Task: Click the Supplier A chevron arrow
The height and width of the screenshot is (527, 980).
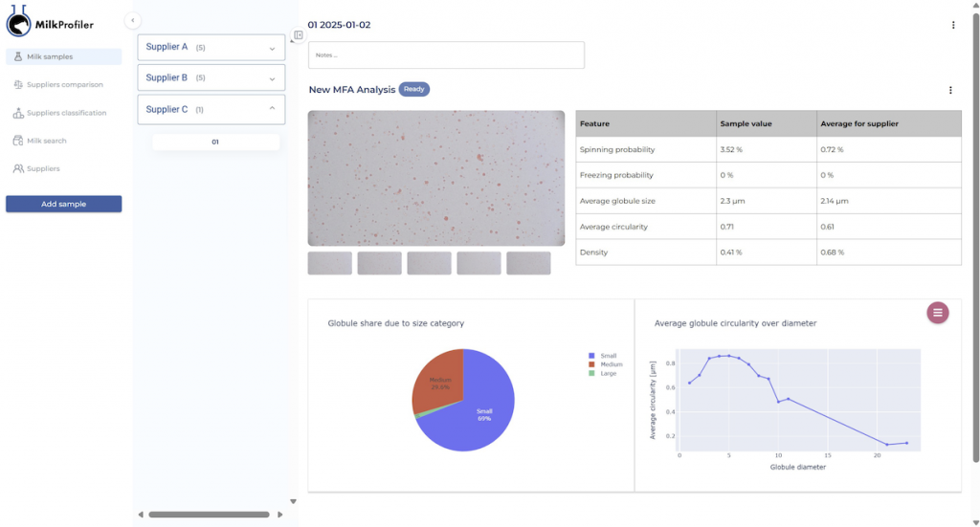Action: tap(272, 48)
